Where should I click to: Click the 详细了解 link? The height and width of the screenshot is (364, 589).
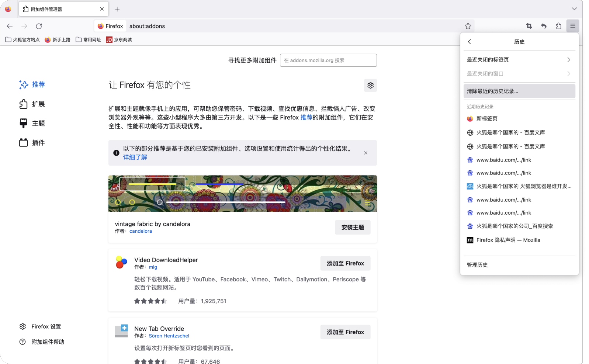pos(135,157)
